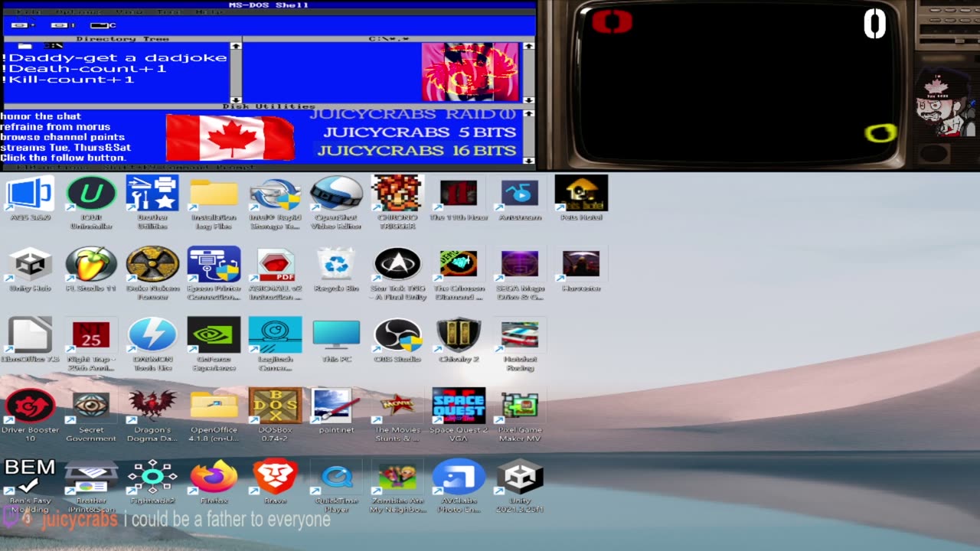The height and width of the screenshot is (551, 980).
Task: Select drive C in MS-DOS Shell
Action: tap(103, 25)
